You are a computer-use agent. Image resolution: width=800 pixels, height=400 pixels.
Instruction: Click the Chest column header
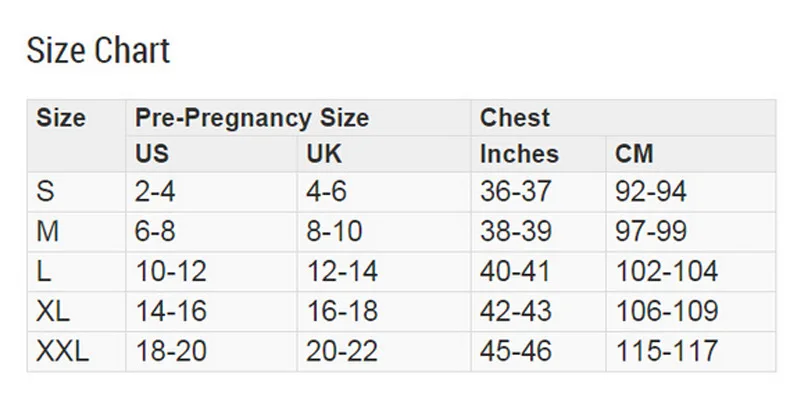point(515,118)
